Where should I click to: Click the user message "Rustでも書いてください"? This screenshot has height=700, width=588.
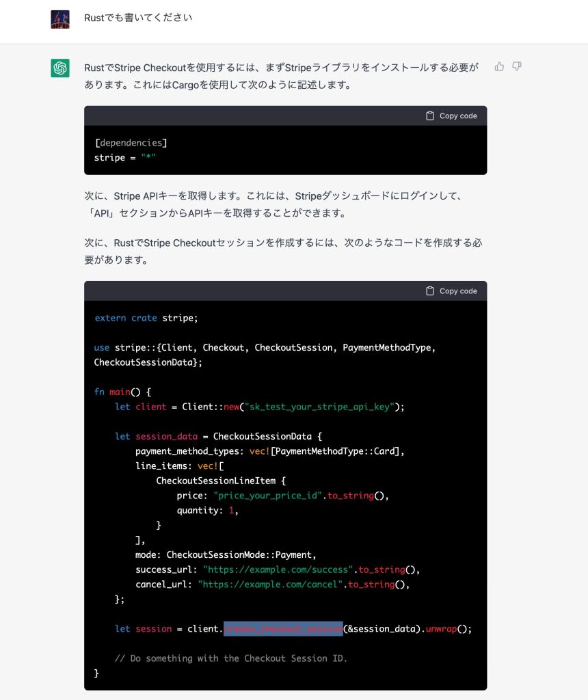click(x=138, y=18)
